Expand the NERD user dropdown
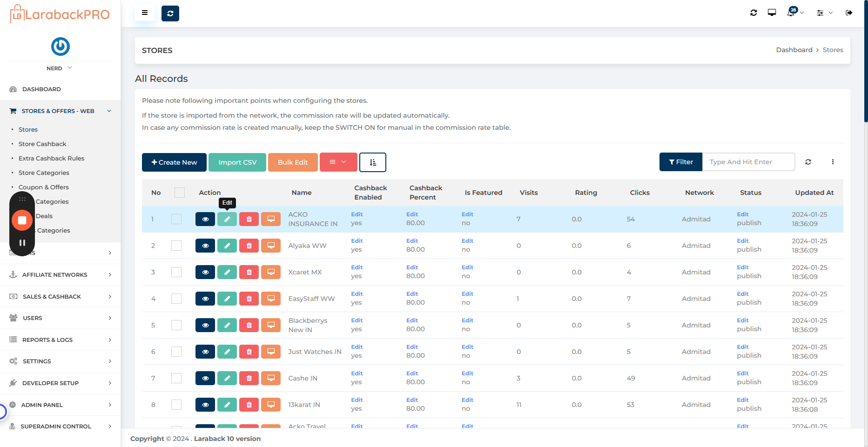 (60, 68)
